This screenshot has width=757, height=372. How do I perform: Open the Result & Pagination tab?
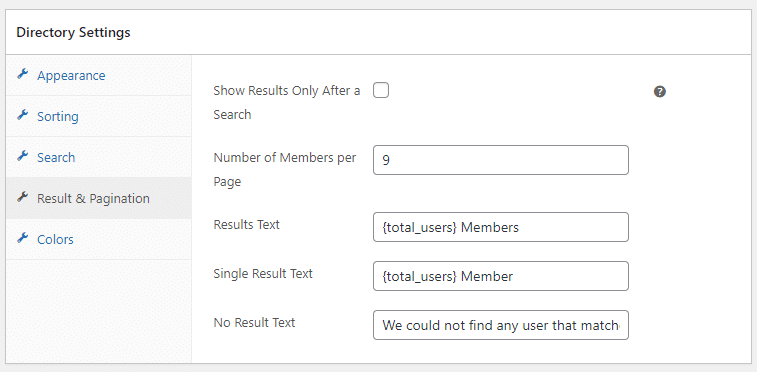(98, 198)
